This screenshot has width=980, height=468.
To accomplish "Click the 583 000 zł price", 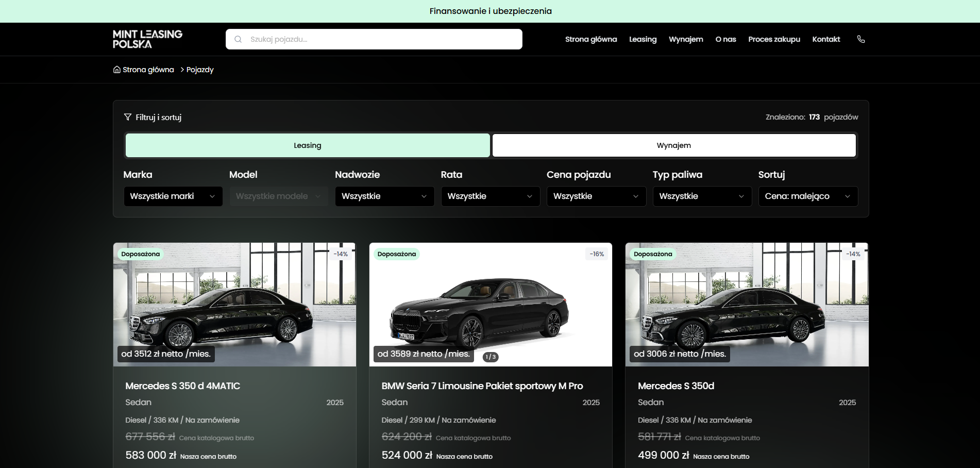I will (151, 455).
